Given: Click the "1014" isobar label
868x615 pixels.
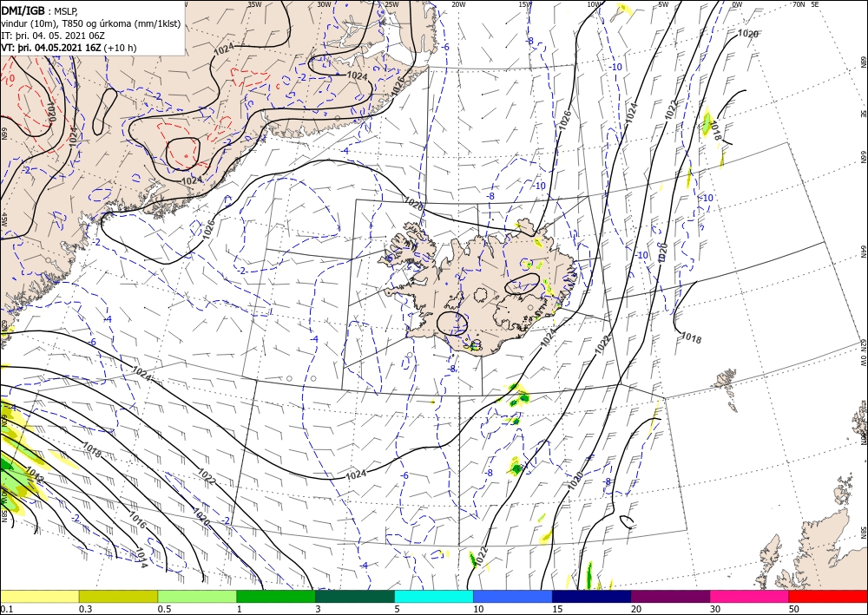Looking at the screenshot, I should [x=142, y=556].
